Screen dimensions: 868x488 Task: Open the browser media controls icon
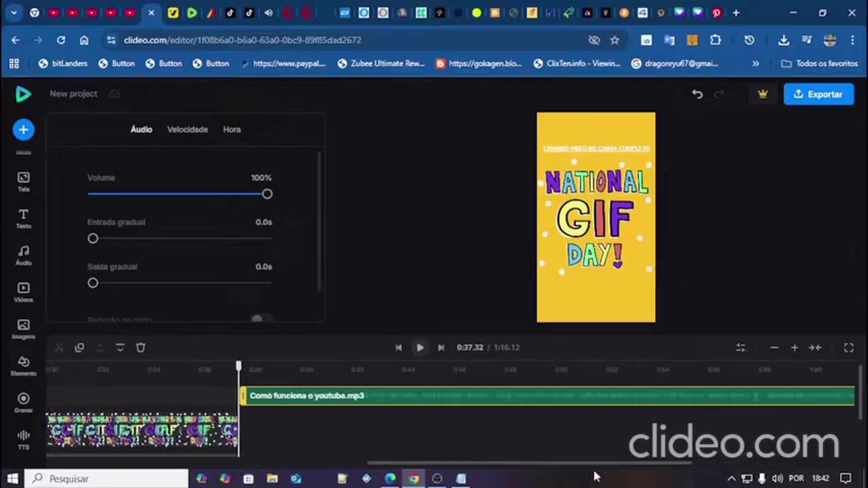806,40
